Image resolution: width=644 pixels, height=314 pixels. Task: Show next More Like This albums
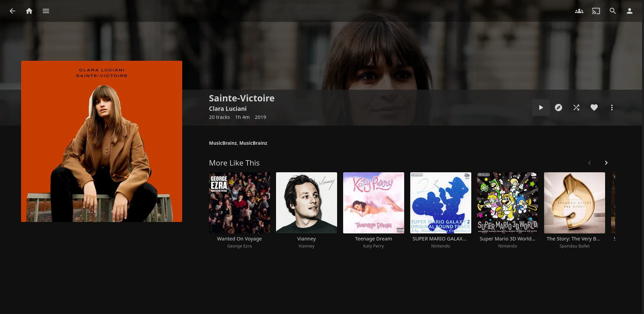coord(606,163)
